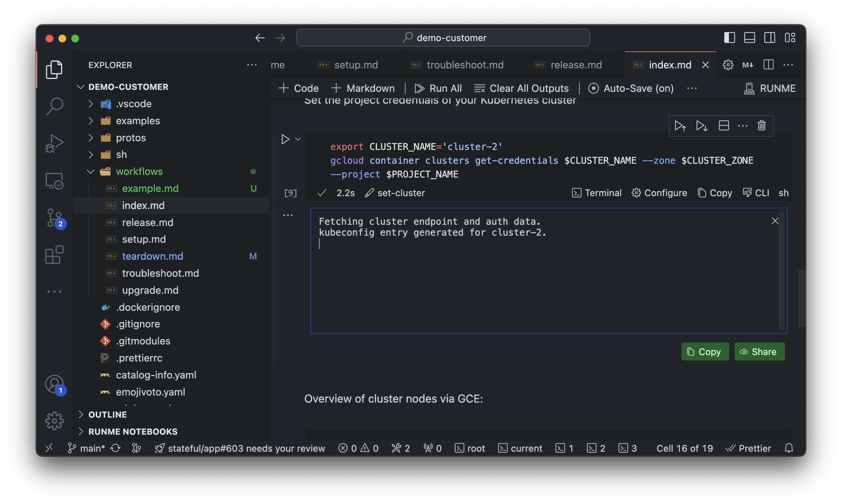Switch to troubleshoot.md tab

click(464, 65)
